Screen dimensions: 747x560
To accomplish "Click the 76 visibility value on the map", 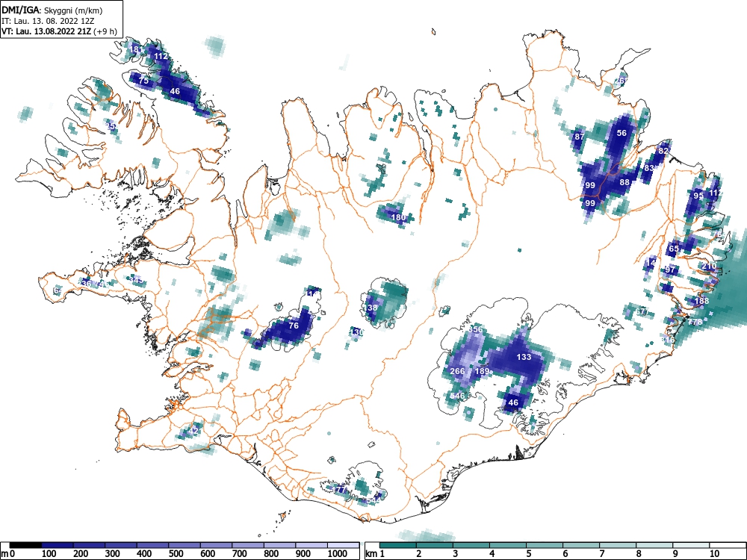I will [294, 326].
